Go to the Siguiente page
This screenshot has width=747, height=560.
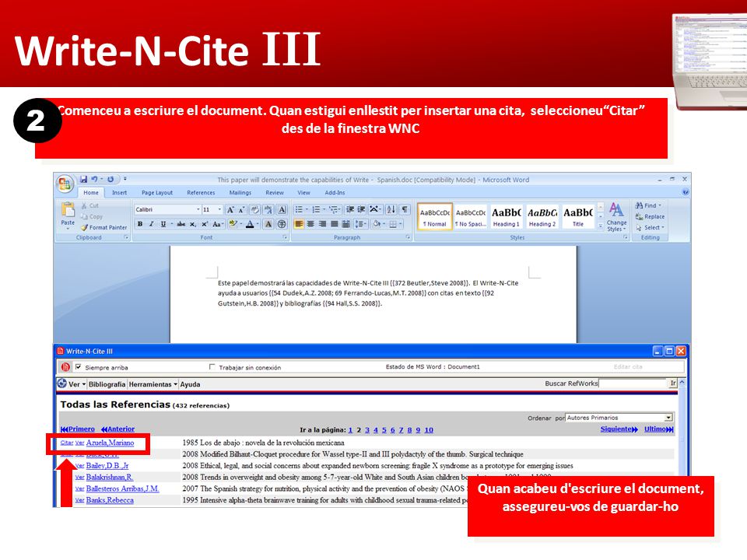[619, 429]
